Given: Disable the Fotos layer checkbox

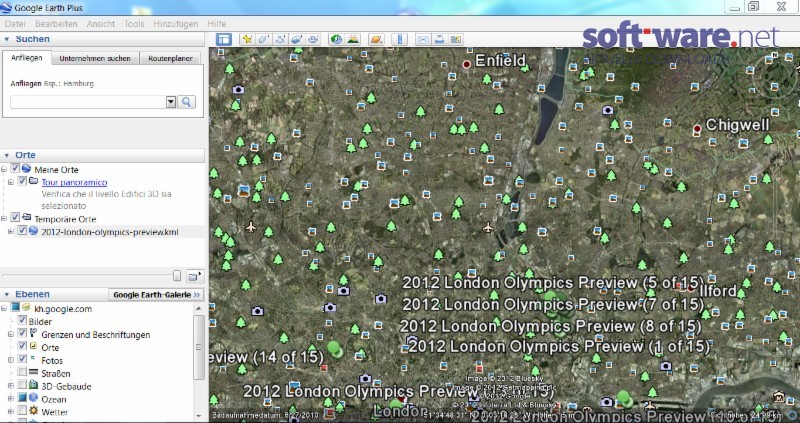Looking at the screenshot, I should (22, 359).
